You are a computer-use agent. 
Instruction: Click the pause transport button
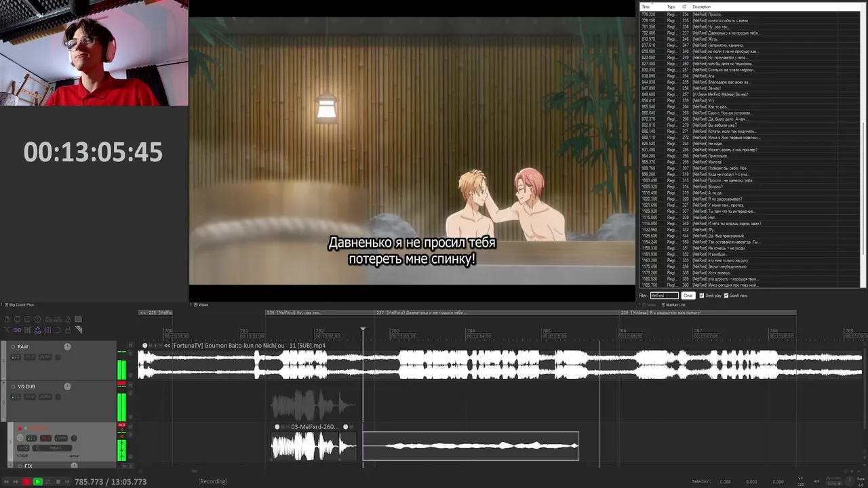(67, 482)
